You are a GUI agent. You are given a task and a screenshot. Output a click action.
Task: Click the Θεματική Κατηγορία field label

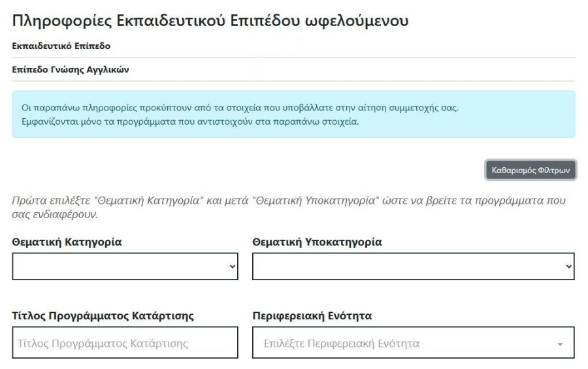pos(67,242)
